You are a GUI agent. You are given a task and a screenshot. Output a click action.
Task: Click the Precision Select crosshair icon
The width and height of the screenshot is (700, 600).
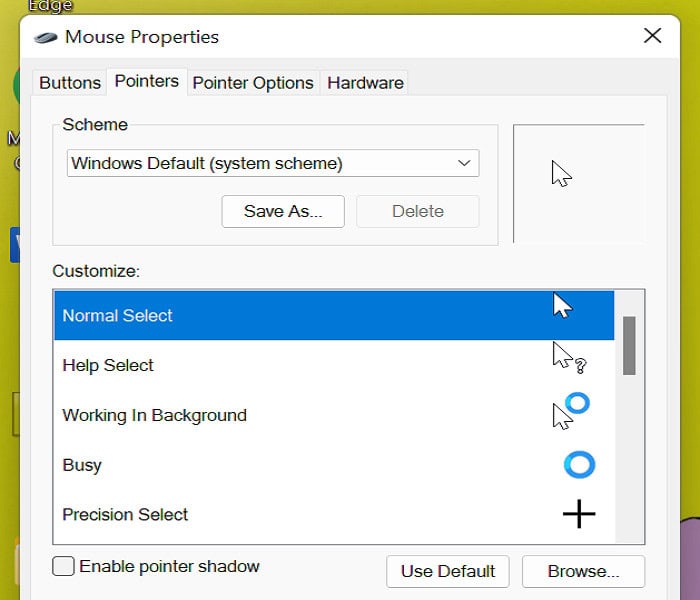pos(579,514)
